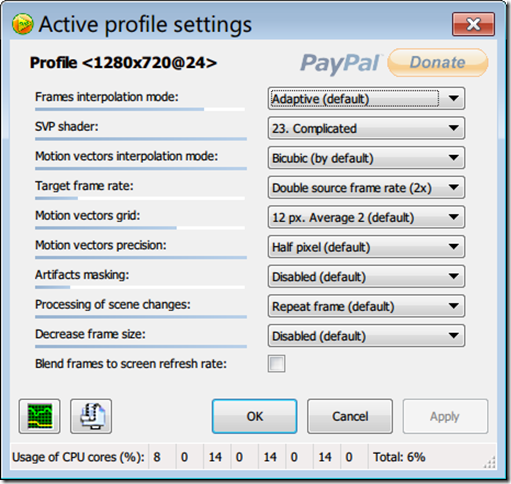Click the resize grip in status bar corner
This screenshot has width=511, height=484.
[490, 462]
